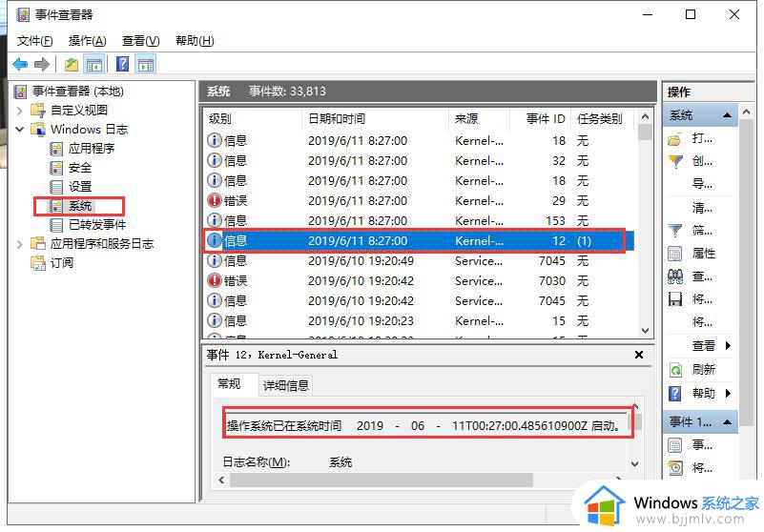
Task: Click the 导... import action
Action: tap(702, 184)
